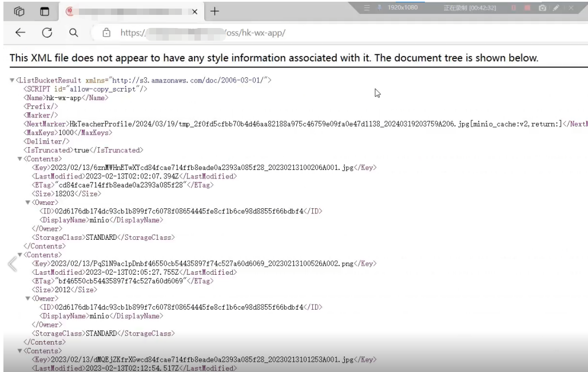Close the current browser tab
Screen dimensions: 588x372
194,11
